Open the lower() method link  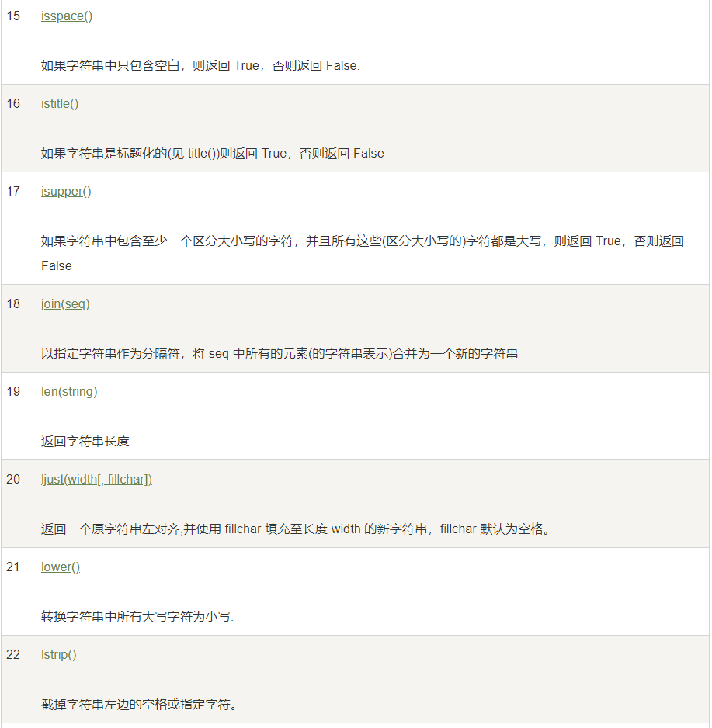coord(60,567)
